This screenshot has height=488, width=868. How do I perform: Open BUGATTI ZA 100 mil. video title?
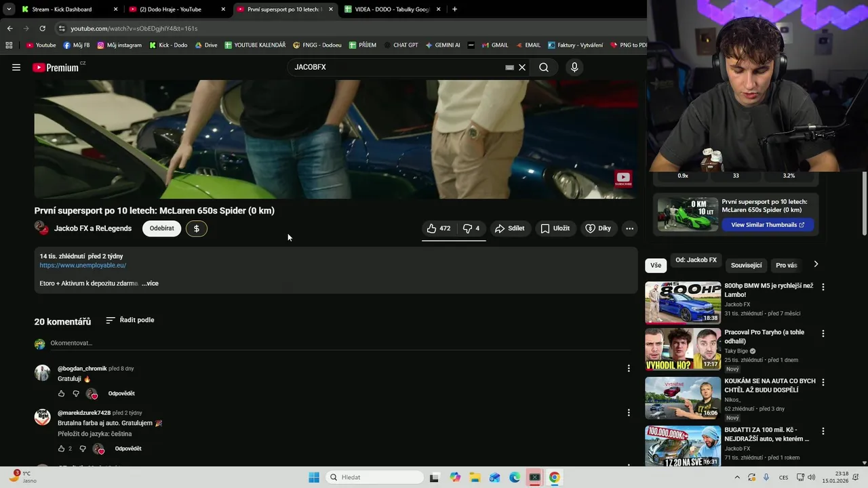766,434
